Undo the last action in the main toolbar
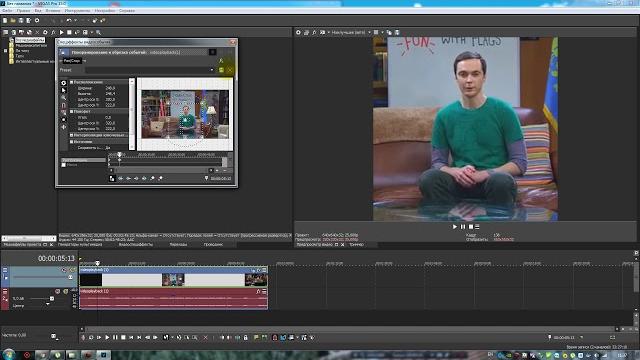640x360 pixels. point(69,20)
